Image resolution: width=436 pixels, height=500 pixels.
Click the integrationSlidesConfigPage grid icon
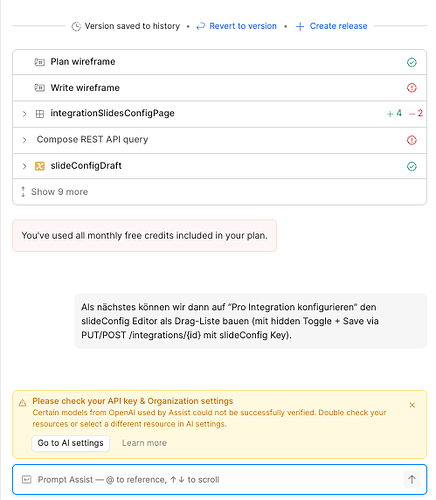[x=40, y=114]
